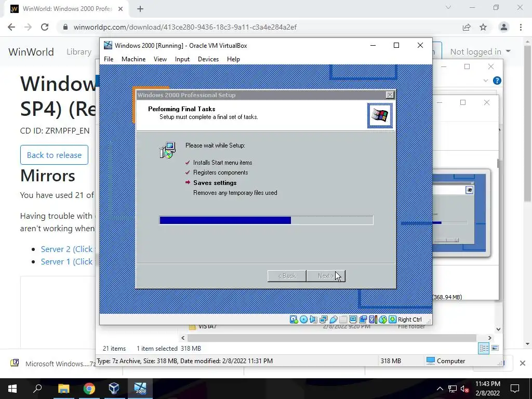The width and height of the screenshot is (532, 399).
Task: Switch File Explorer to large icons view
Action: [x=495, y=348]
